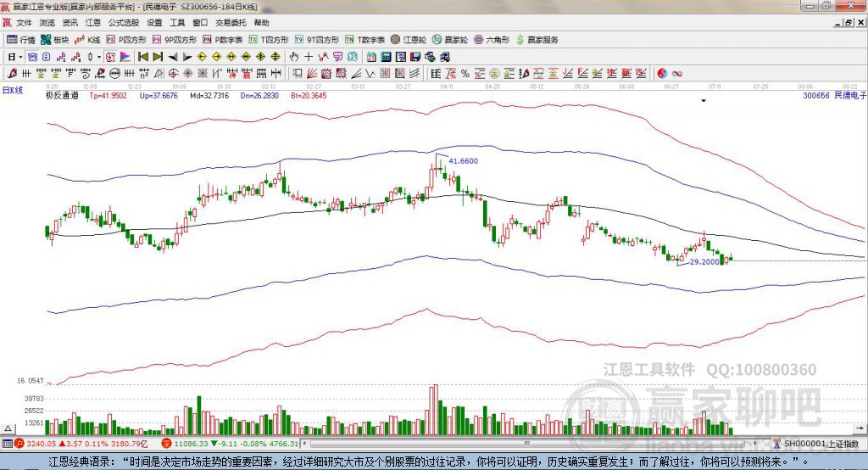Screen dimensions: 868x470
Task: Select the red pencil drawing tool
Action: coord(12,73)
